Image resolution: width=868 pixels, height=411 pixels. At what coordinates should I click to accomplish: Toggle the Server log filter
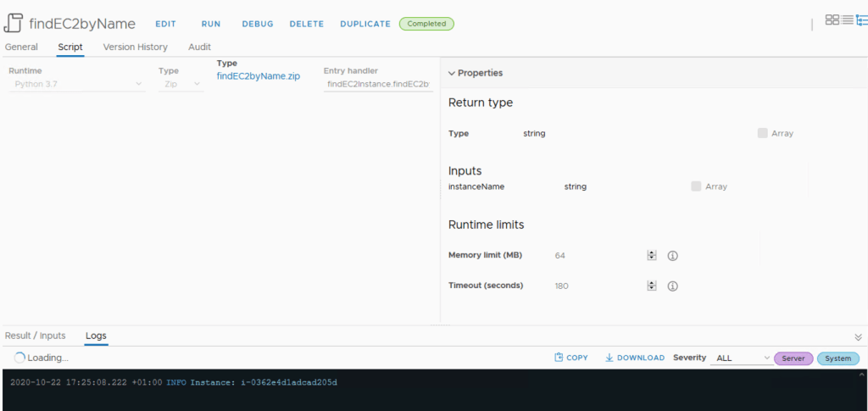tap(793, 358)
